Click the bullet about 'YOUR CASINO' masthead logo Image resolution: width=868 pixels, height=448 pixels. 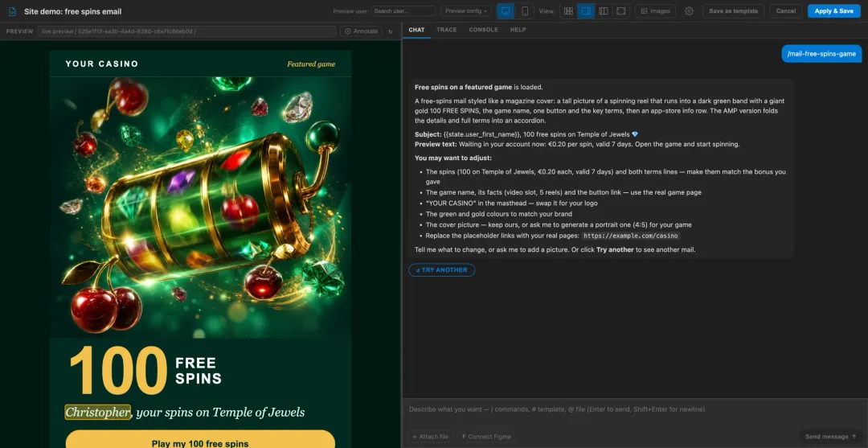[511, 203]
